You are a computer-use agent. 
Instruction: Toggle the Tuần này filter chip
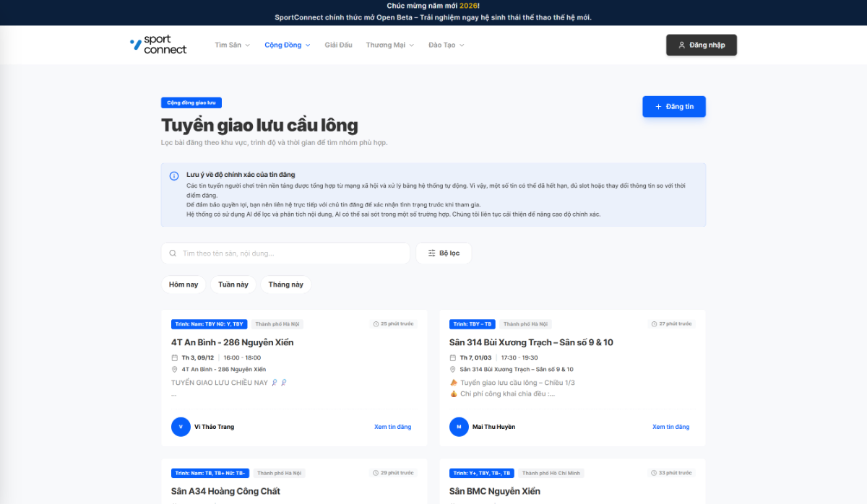click(x=233, y=284)
